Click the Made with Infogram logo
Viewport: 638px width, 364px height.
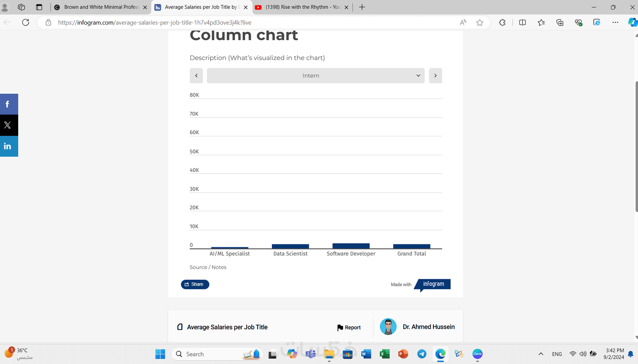tap(433, 284)
